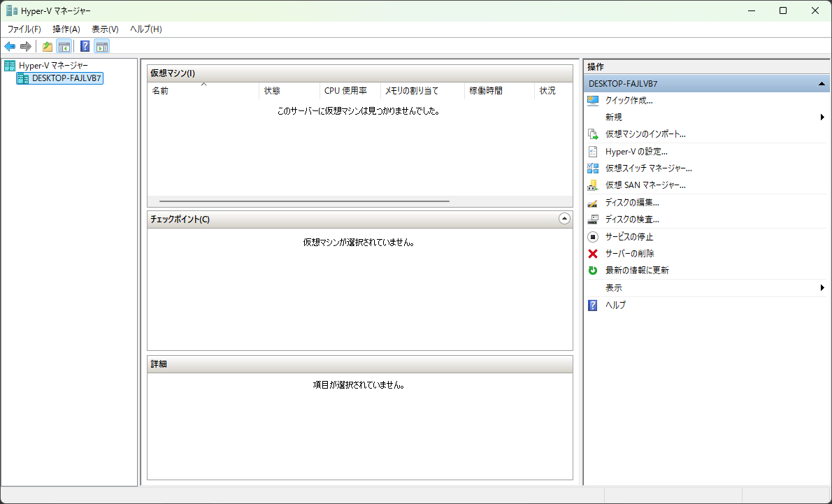
Task: Click the サービスの停止 stop icon
Action: (x=593, y=237)
